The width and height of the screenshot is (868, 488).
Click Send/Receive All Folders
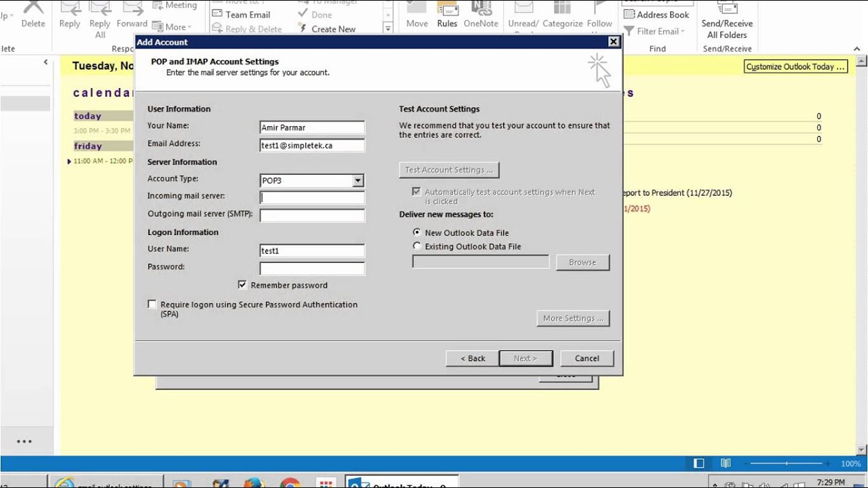point(727,20)
